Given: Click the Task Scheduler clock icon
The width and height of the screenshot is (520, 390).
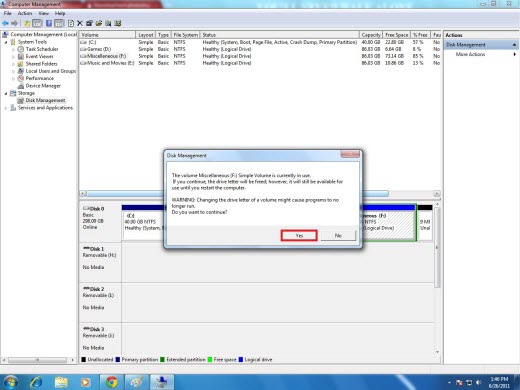Looking at the screenshot, I should click(21, 49).
